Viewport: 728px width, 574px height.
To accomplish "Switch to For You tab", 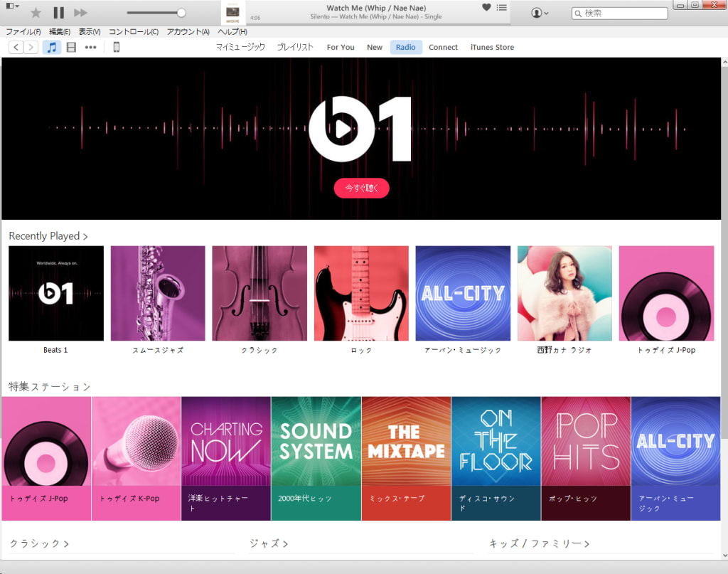I will (x=341, y=47).
